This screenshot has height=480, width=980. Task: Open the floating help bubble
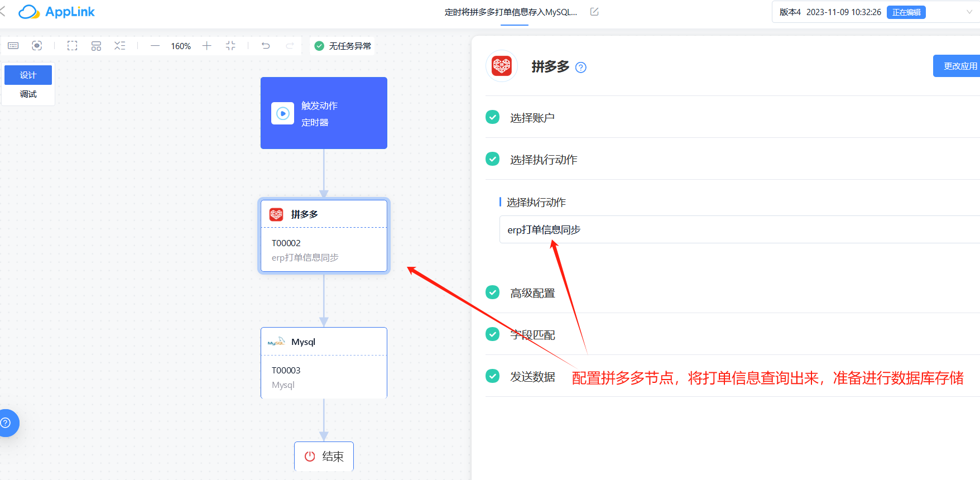tap(7, 423)
